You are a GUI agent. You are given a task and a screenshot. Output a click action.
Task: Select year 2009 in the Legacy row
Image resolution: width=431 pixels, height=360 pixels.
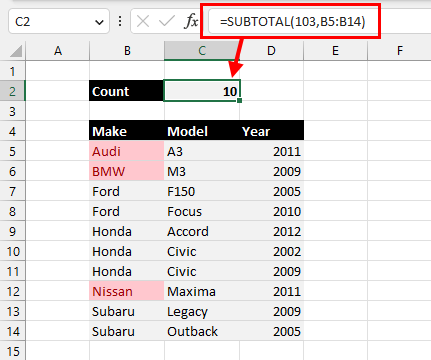(271, 311)
